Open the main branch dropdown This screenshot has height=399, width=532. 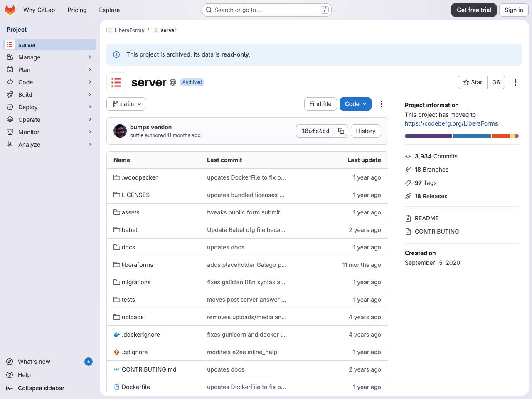pyautogui.click(x=126, y=104)
